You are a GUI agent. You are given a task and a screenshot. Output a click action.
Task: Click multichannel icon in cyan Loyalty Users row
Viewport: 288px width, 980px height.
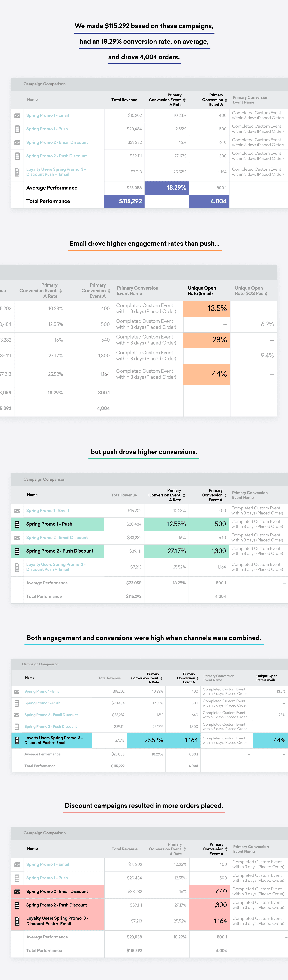click(17, 740)
